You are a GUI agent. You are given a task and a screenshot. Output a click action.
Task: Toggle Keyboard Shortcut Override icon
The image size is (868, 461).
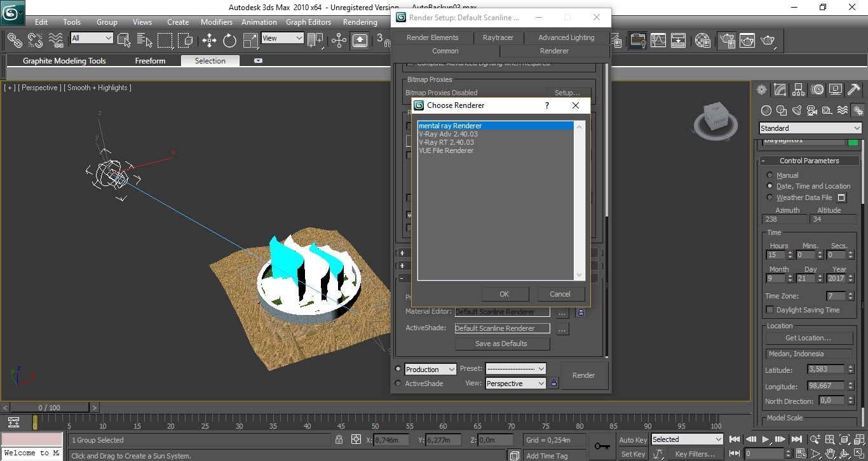[x=360, y=41]
